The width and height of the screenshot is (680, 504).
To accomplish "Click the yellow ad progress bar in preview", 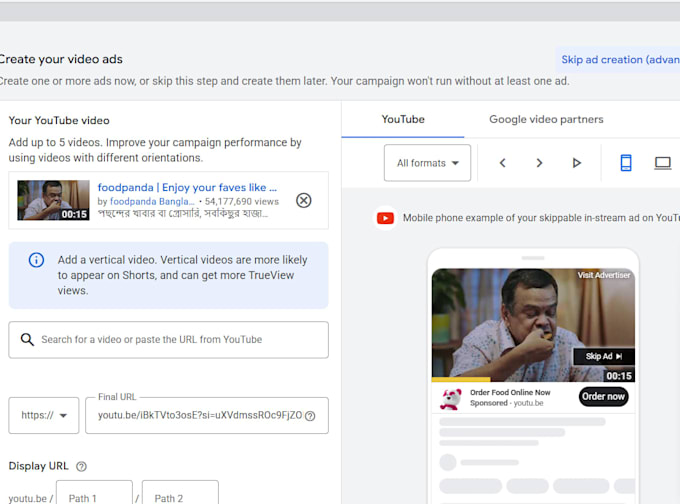I will (x=461, y=380).
